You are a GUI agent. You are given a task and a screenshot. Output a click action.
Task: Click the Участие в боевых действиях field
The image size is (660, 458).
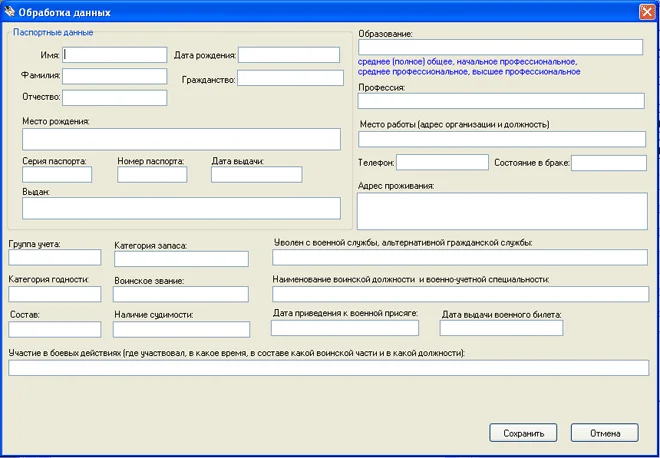328,368
